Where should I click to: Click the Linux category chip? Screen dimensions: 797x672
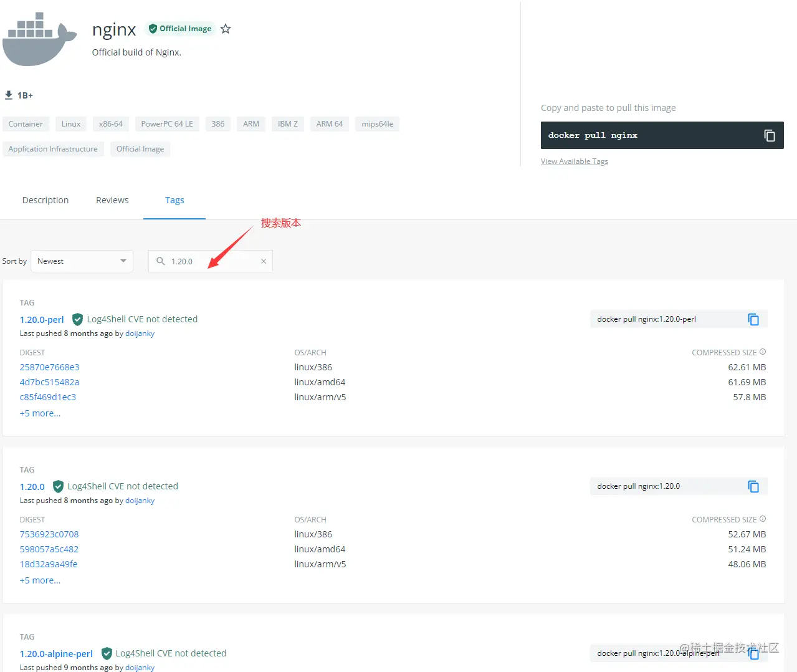(x=71, y=124)
